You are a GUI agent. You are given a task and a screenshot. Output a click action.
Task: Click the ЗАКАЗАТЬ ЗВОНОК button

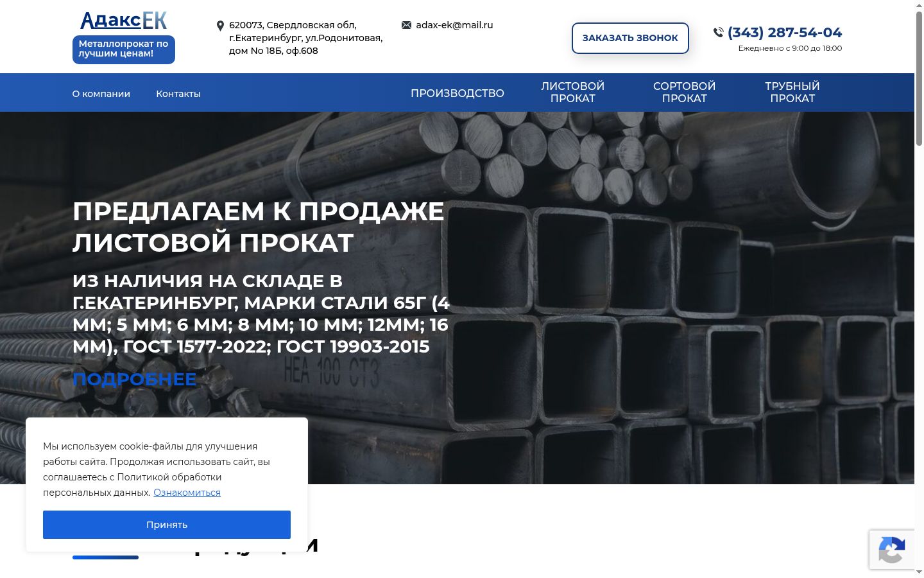click(x=630, y=38)
